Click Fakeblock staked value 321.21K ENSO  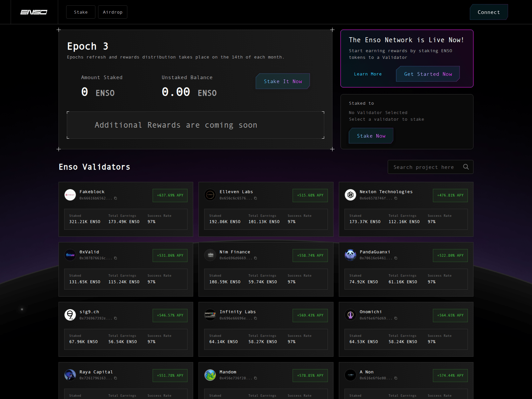[x=85, y=222]
